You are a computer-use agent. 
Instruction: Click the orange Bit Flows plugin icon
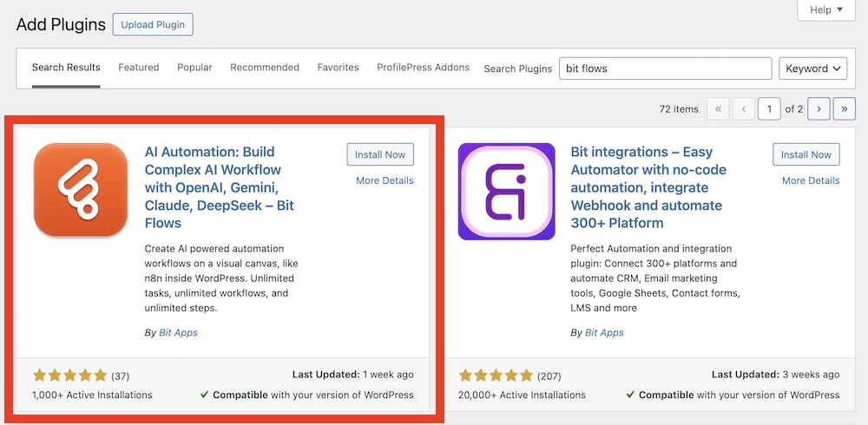[x=81, y=190]
